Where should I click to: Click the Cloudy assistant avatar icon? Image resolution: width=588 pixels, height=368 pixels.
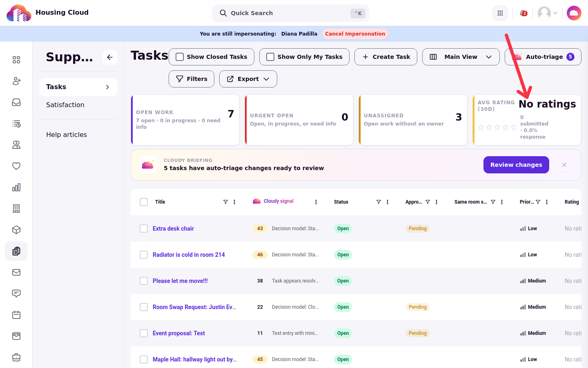[x=574, y=13]
